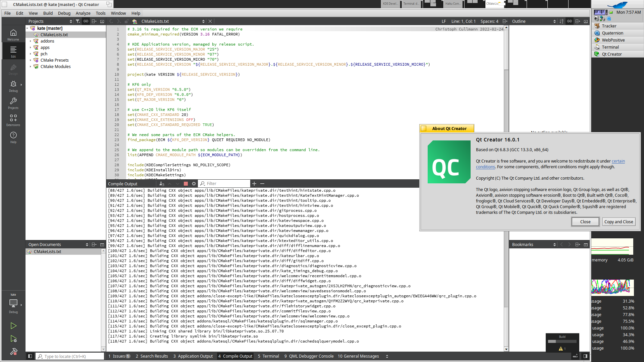Screen dimensions: 644x362
Task: Follow the certain conditions link
Action: pyautogui.click(x=618, y=161)
